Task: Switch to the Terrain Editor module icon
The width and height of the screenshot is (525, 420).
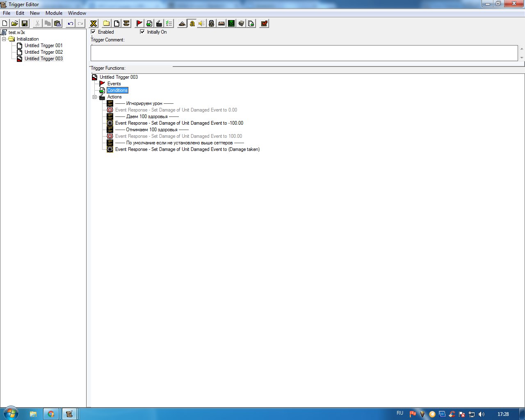Action: point(182,23)
